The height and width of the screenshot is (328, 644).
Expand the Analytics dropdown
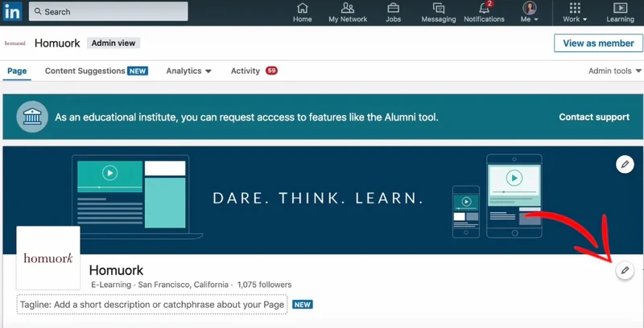189,71
